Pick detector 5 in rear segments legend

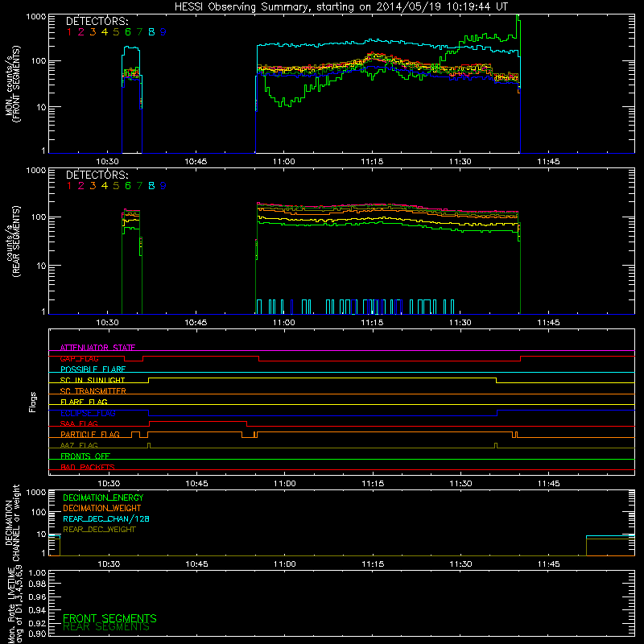[116, 186]
